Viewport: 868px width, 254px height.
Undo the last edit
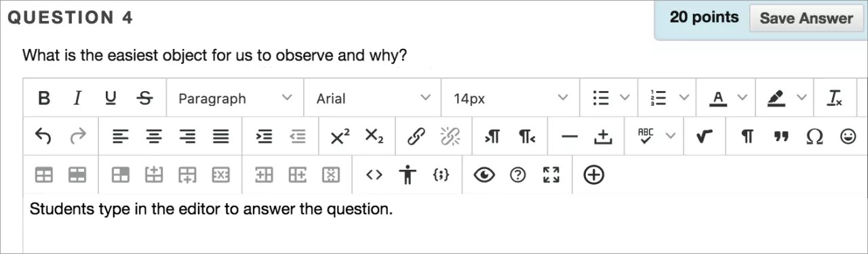pos(43,137)
